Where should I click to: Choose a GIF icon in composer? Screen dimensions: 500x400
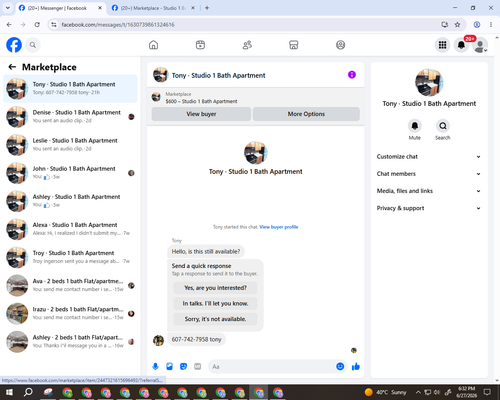[197, 367]
